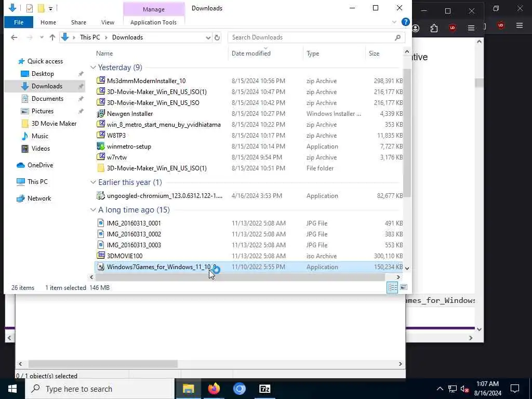Select Documents in the navigation pane
This screenshot has width=532, height=399.
click(x=47, y=98)
